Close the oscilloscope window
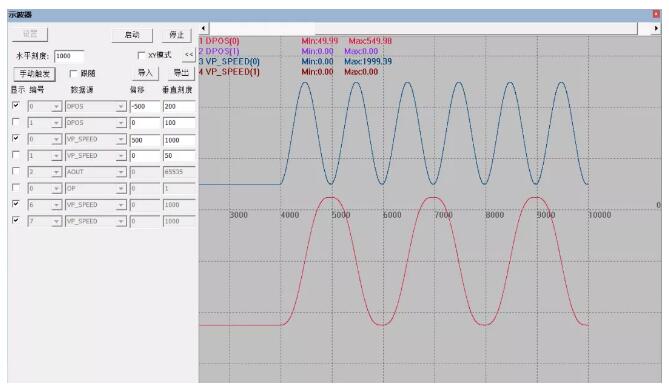This screenshot has width=669, height=388. [x=656, y=14]
